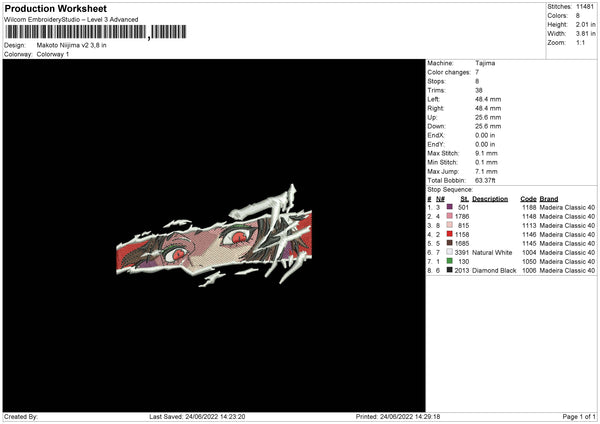Click the stitch count 1786
The width and height of the screenshot is (600, 424).
click(462, 216)
